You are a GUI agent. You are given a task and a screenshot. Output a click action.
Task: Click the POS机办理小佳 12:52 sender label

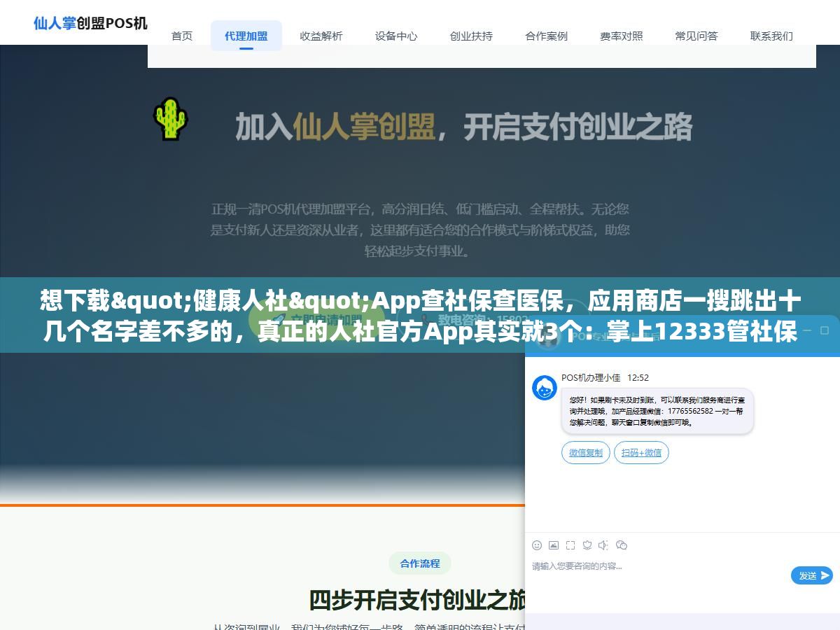(605, 377)
